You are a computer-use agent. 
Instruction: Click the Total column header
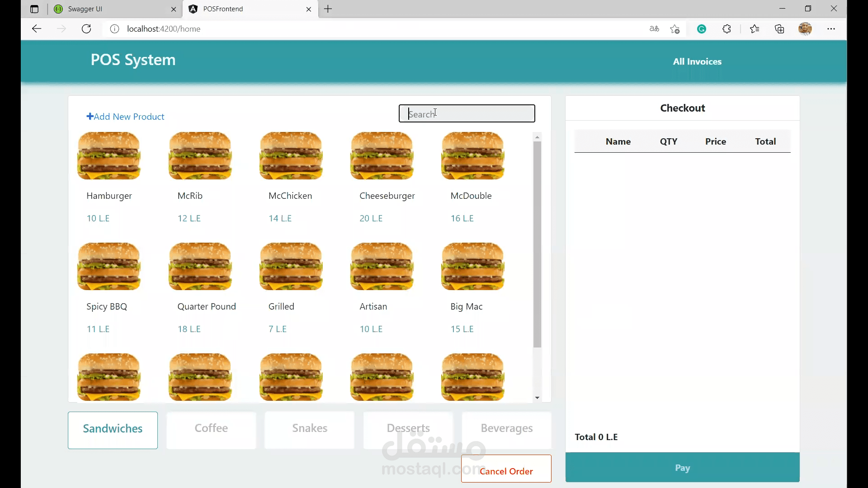tap(765, 141)
